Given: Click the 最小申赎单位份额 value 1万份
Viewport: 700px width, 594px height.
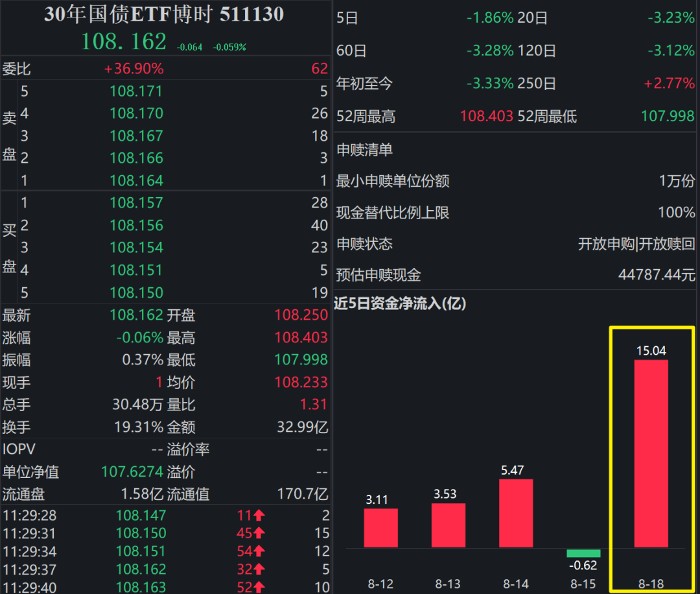Looking at the screenshot, I should (x=677, y=181).
